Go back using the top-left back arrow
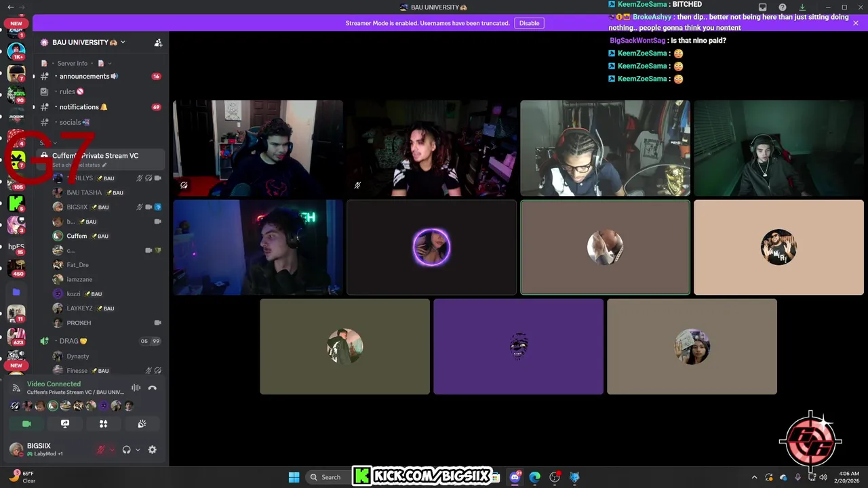 [10, 7]
